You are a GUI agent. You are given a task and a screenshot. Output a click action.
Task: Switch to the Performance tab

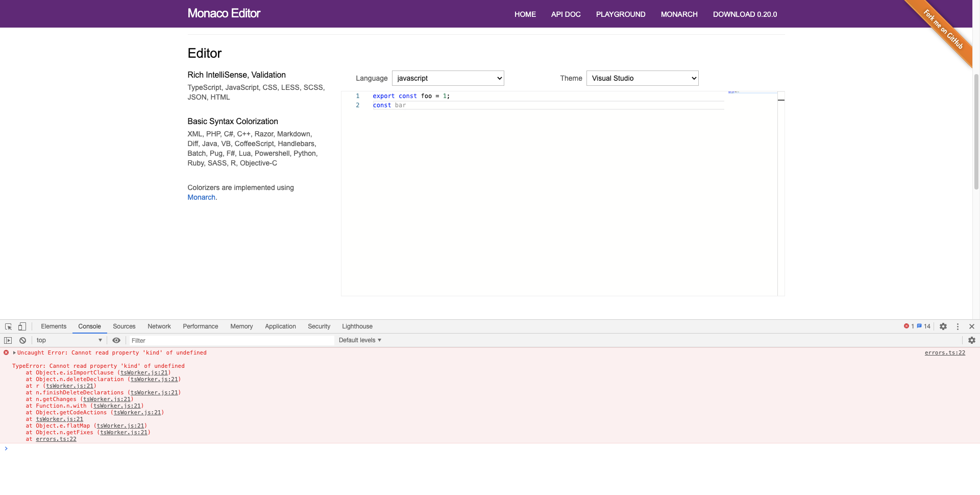201,326
